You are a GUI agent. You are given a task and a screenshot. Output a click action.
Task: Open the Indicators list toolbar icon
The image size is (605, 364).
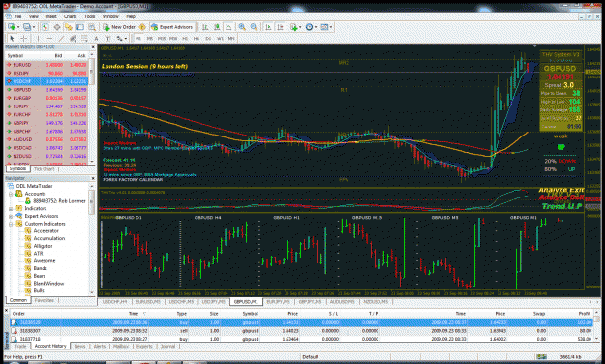pos(294,27)
